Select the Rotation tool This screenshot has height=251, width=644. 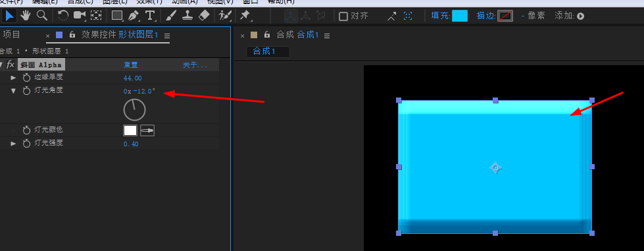click(63, 16)
